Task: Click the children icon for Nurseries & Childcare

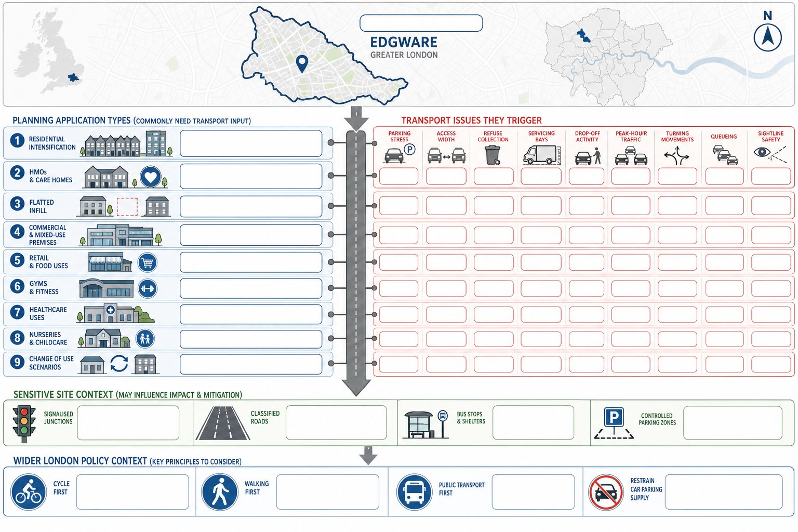Action: [x=145, y=339]
